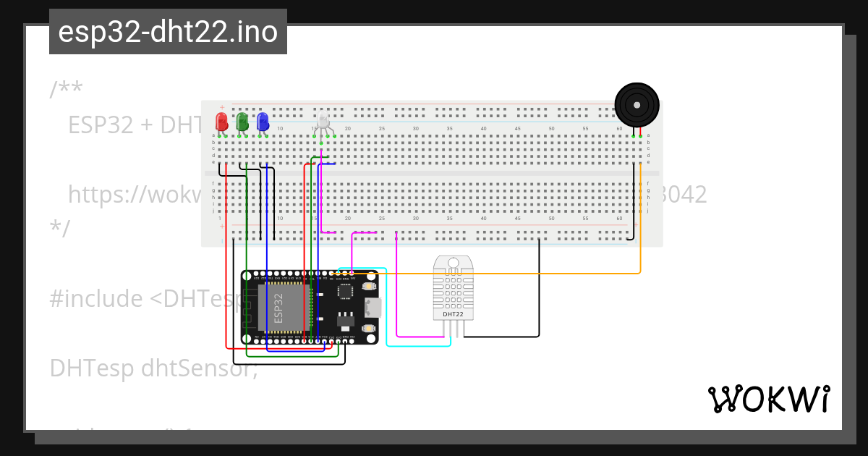Viewport: 868px width, 456px height.
Task: Select the green LED component
Action: pyautogui.click(x=242, y=121)
